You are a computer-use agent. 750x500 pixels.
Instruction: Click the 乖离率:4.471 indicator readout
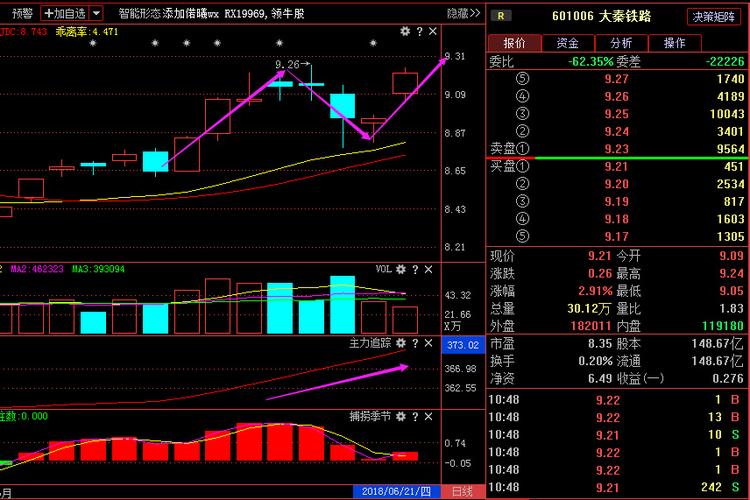point(87,32)
